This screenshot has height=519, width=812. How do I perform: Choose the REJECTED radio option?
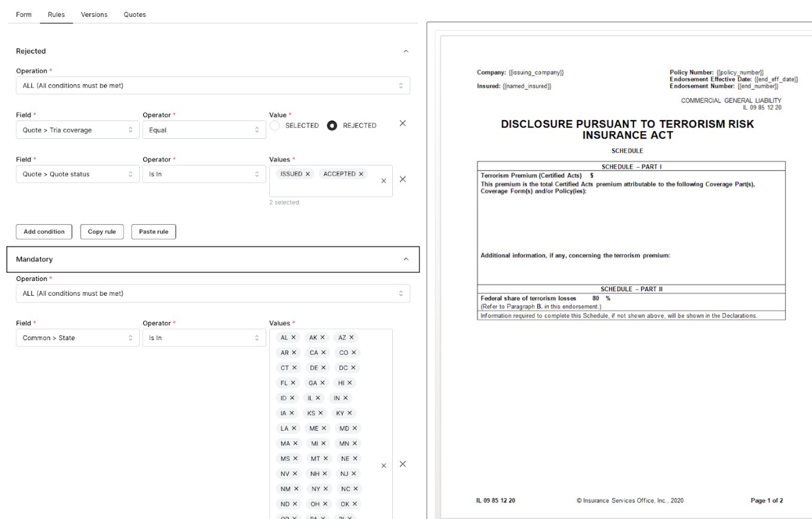click(333, 125)
